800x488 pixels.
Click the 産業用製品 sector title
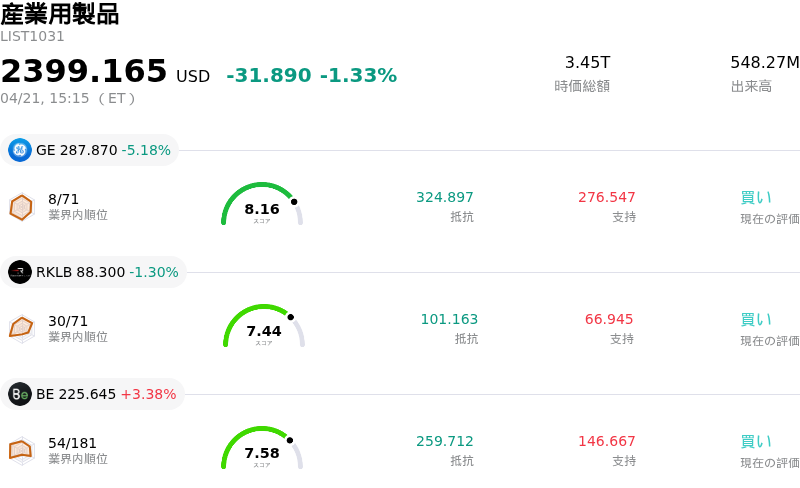[x=60, y=14]
